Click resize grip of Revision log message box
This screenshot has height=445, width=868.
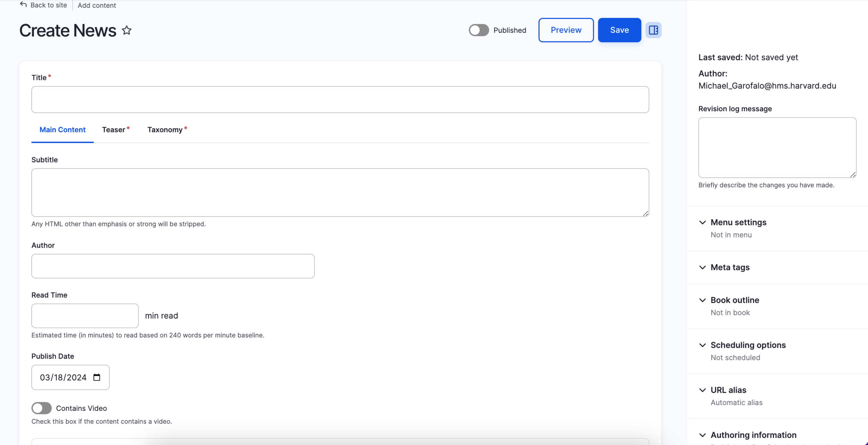[x=853, y=175]
